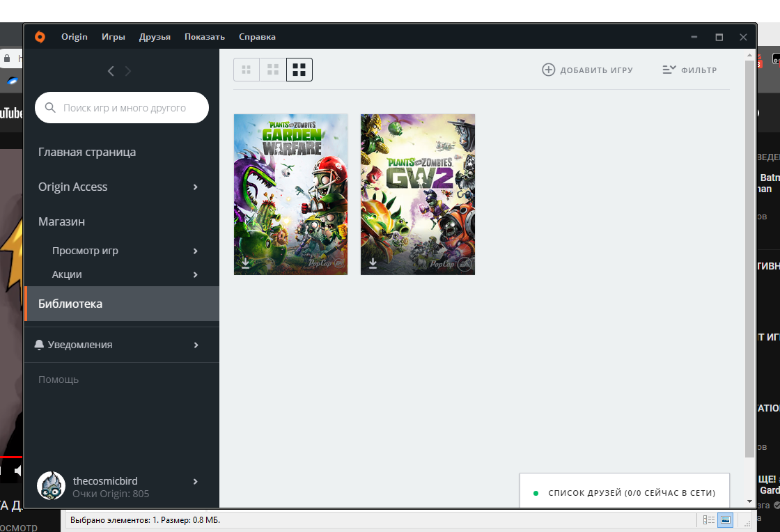Open the Справка menu
780x532 pixels.
(x=257, y=37)
